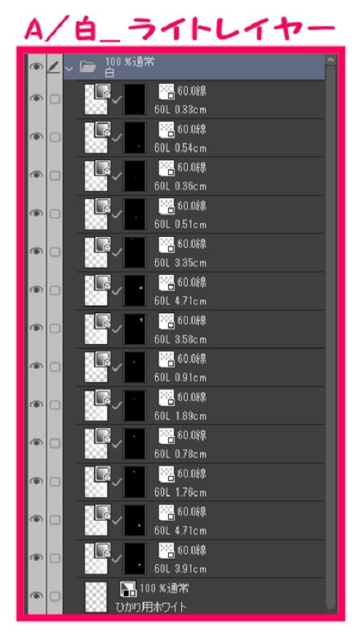Screen dimensions: 364x640
Task: Hide the 60L 0.36cm layer with eye icon
Action: 36,175
